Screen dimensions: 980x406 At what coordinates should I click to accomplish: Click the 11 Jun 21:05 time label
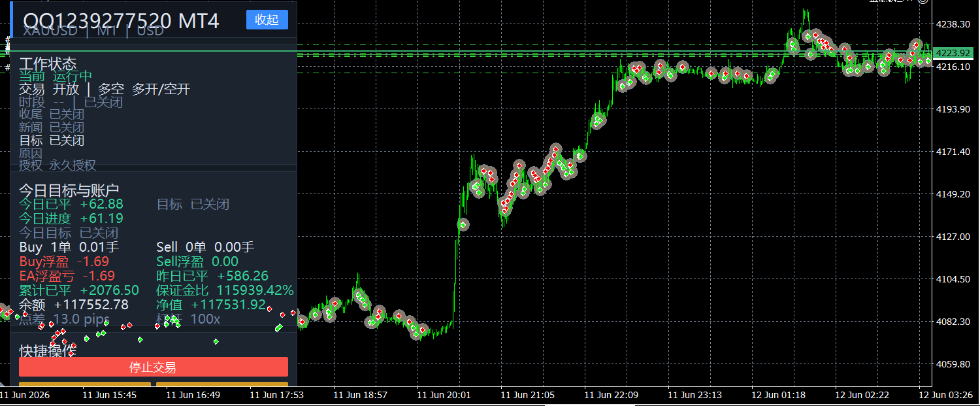(528, 396)
